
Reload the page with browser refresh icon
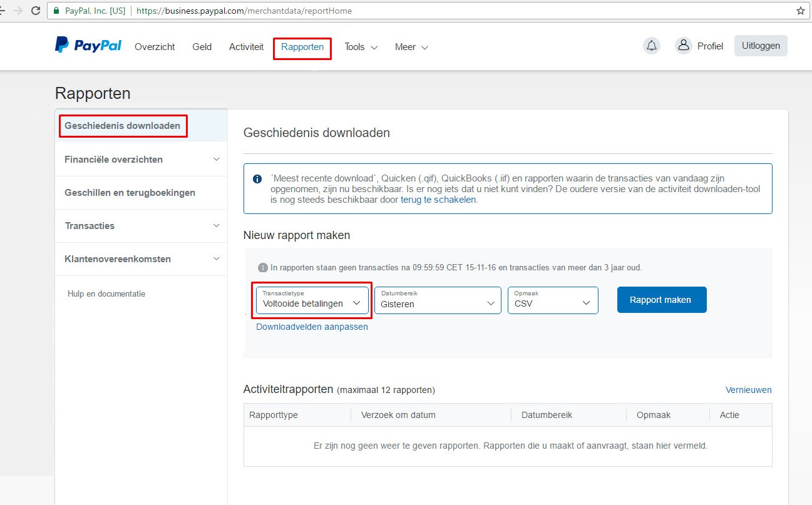pos(36,11)
